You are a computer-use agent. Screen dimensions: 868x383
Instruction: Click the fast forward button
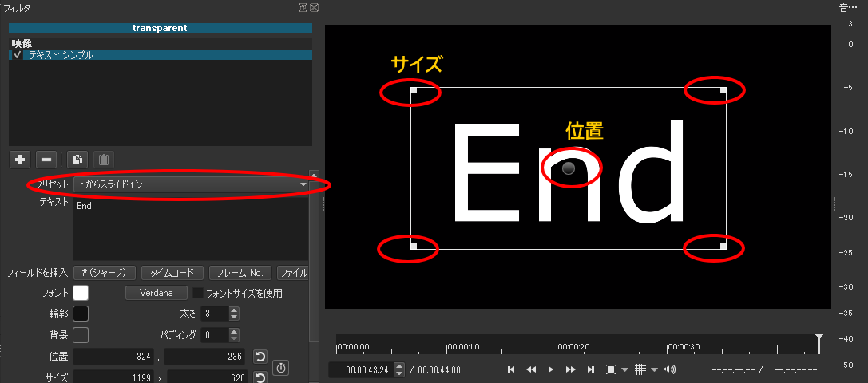point(570,369)
